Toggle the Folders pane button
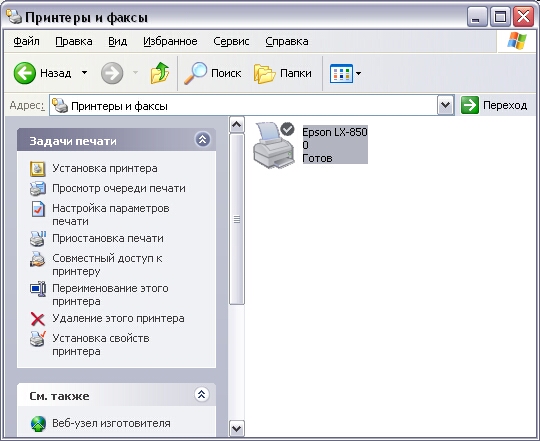 point(283,73)
